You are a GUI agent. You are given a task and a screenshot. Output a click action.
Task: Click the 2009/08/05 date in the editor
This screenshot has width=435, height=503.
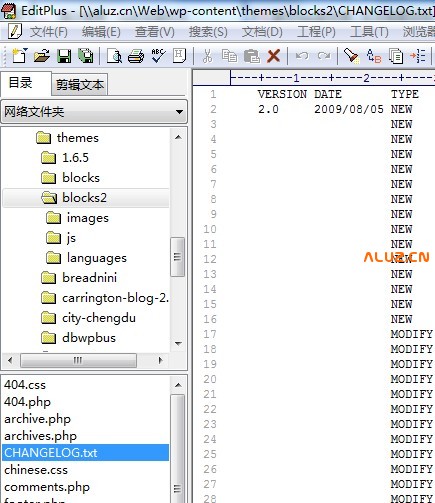[349, 109]
